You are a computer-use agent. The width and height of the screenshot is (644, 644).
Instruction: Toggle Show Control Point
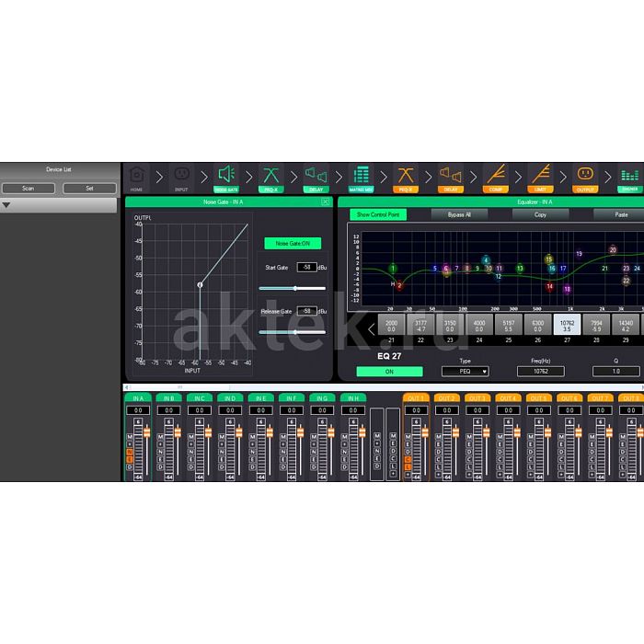[x=378, y=214]
